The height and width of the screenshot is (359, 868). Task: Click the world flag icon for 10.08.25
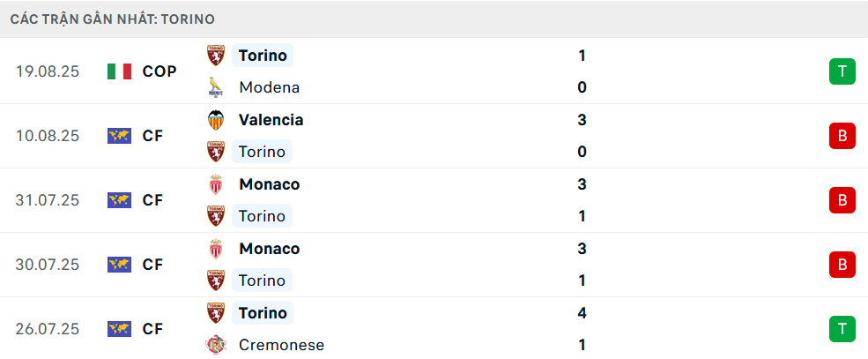pos(119,136)
